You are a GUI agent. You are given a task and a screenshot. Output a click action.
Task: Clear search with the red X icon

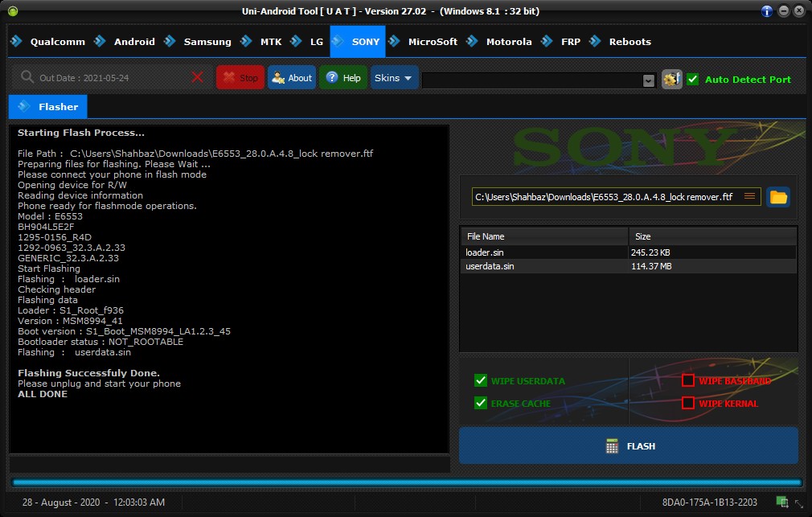coord(197,77)
